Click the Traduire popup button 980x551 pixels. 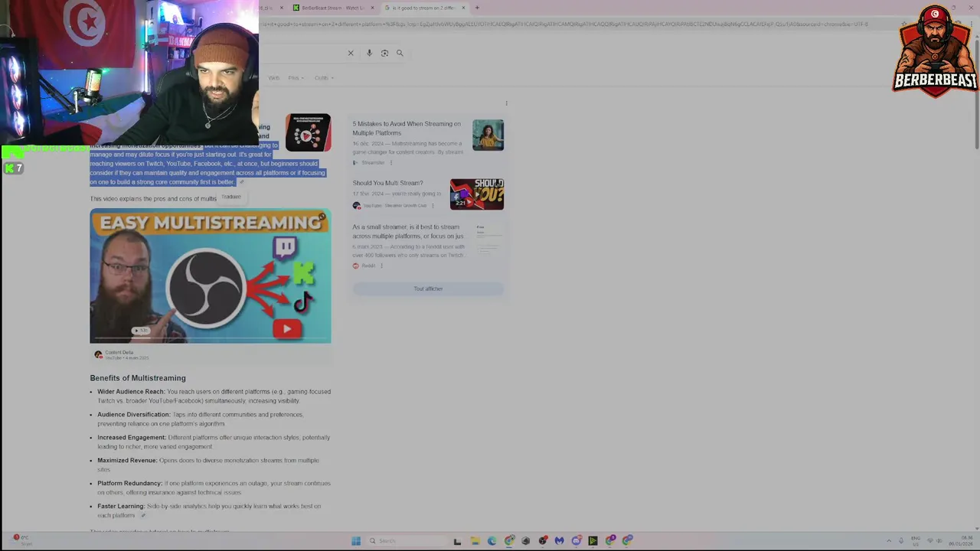click(x=231, y=197)
